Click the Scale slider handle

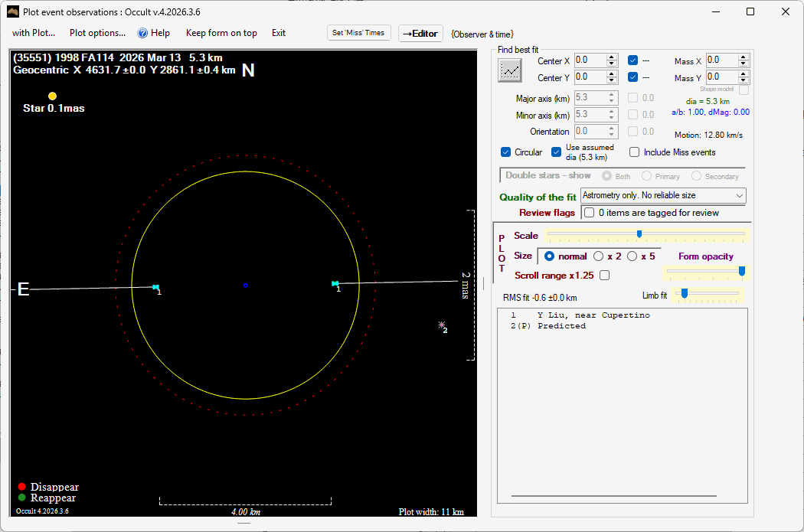(639, 234)
